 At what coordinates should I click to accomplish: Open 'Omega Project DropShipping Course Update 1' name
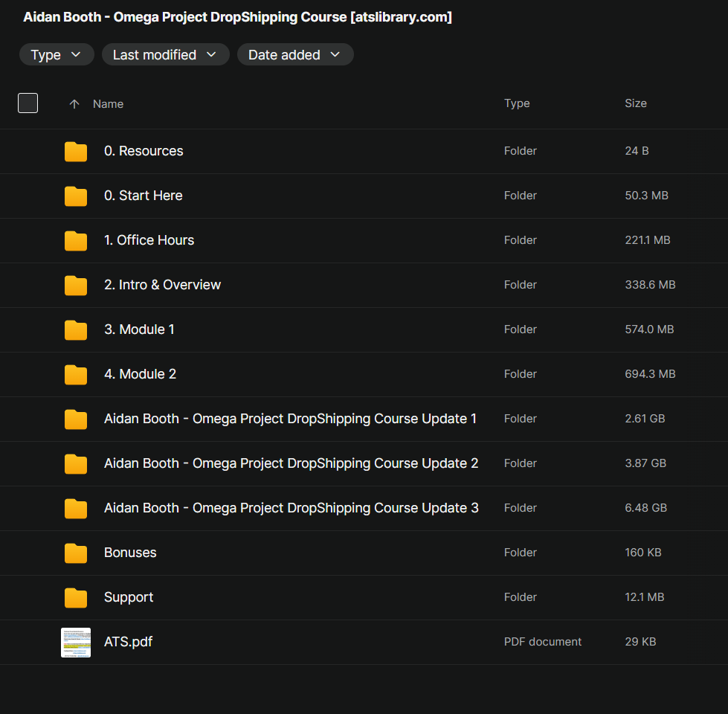291,419
